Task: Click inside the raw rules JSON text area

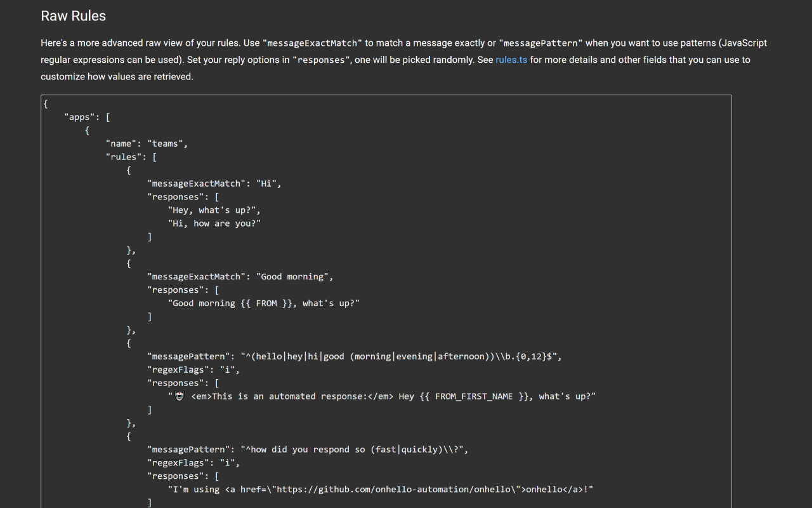Action: pyautogui.click(x=386, y=302)
